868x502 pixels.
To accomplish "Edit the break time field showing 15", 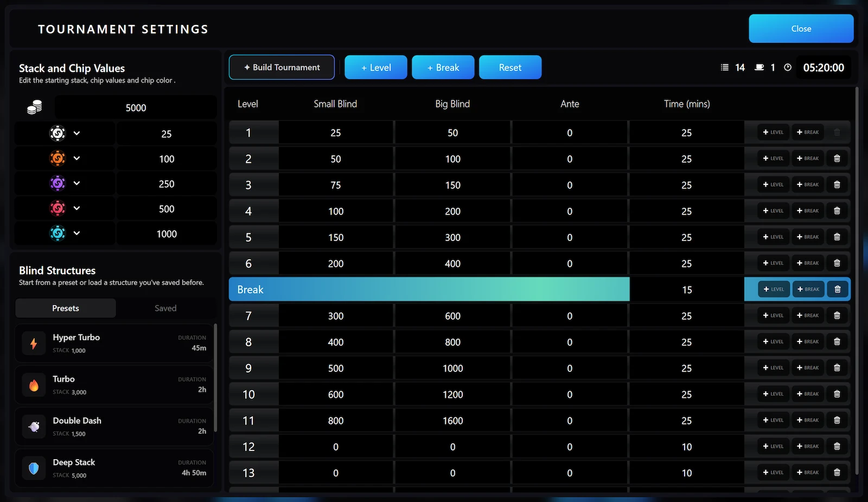I will 687,290.
